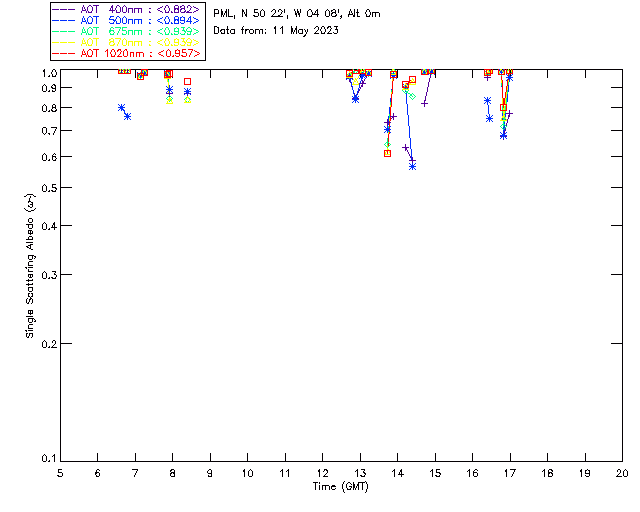Click y-axis tick label 0.4
640x512 pixels.
(x=49, y=226)
